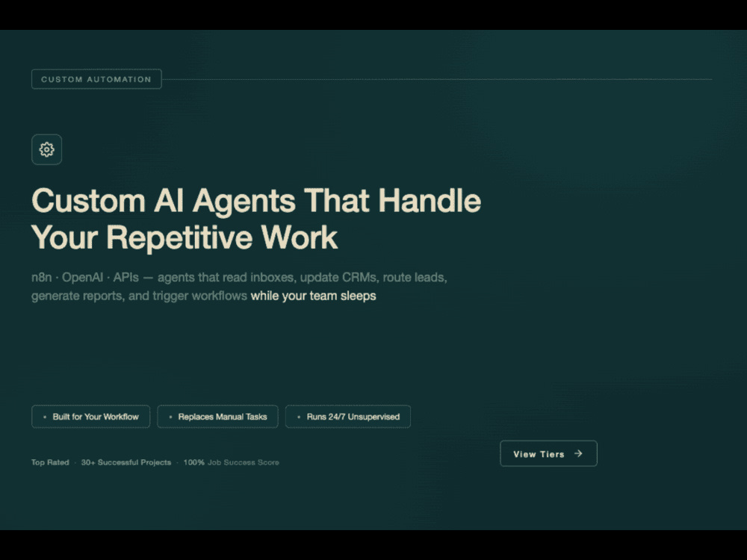The height and width of the screenshot is (560, 747).
Task: Click the Runs 24/7 Unsupervised chip
Action: click(x=348, y=417)
